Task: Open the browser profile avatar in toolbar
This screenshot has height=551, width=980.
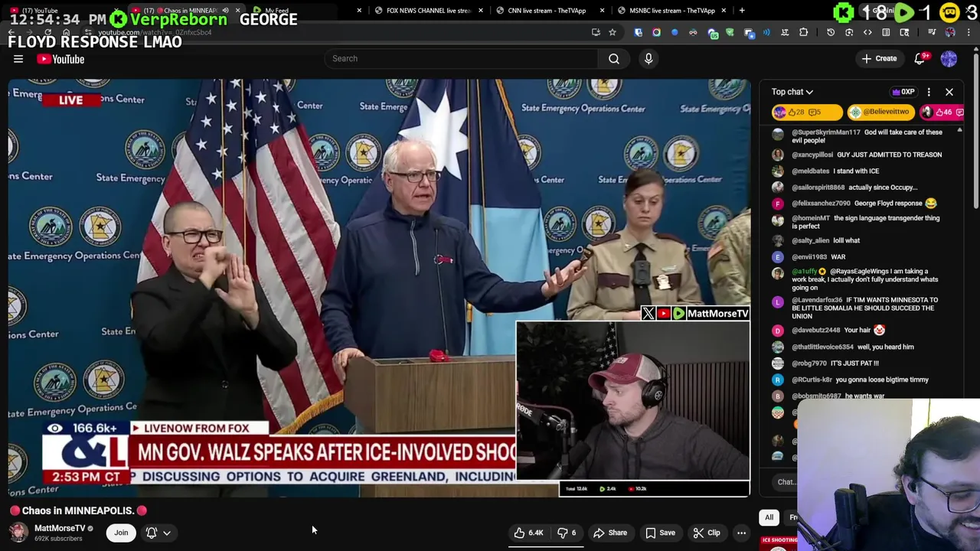Action: point(950,32)
